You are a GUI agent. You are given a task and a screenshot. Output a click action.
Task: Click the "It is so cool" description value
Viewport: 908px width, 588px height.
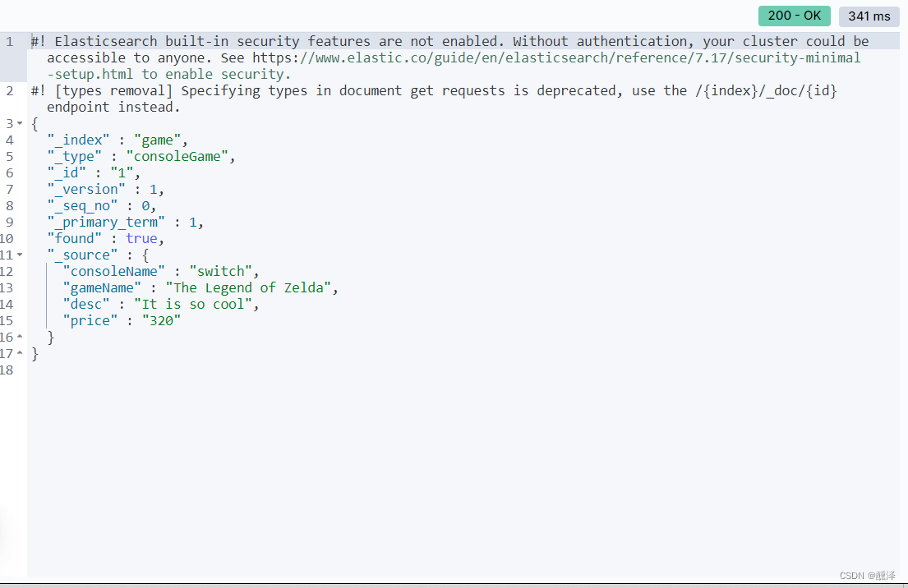193,304
